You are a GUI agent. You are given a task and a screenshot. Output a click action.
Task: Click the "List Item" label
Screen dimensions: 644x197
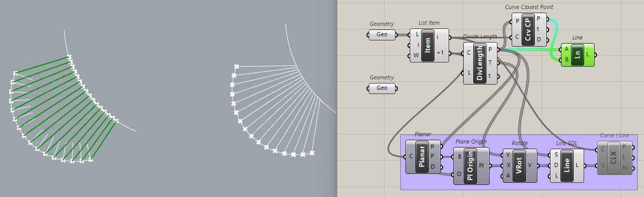pos(429,23)
